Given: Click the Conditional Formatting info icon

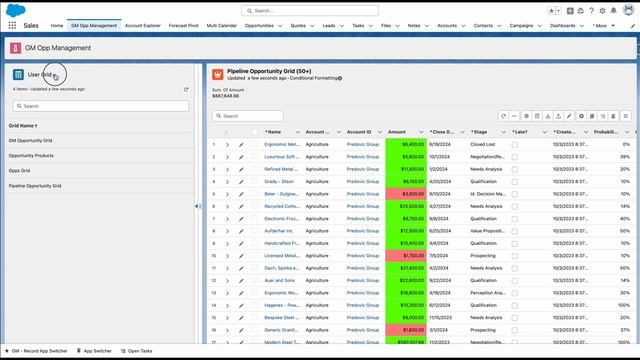Looking at the screenshot, I should coord(340,78).
